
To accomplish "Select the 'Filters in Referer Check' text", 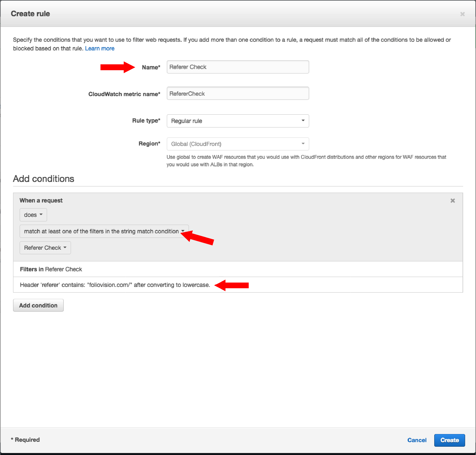I will [x=51, y=269].
